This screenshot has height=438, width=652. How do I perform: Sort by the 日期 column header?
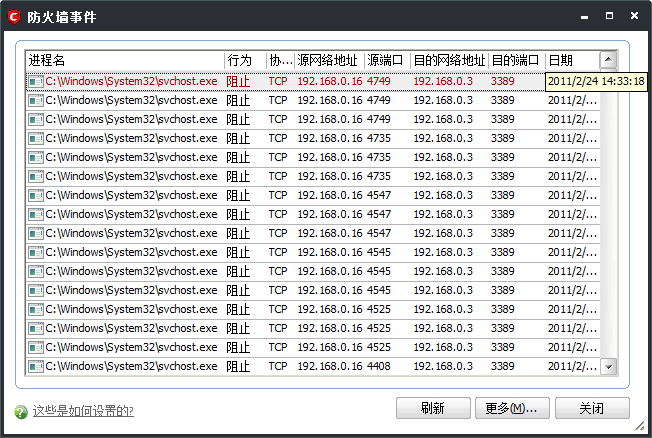tap(573, 61)
